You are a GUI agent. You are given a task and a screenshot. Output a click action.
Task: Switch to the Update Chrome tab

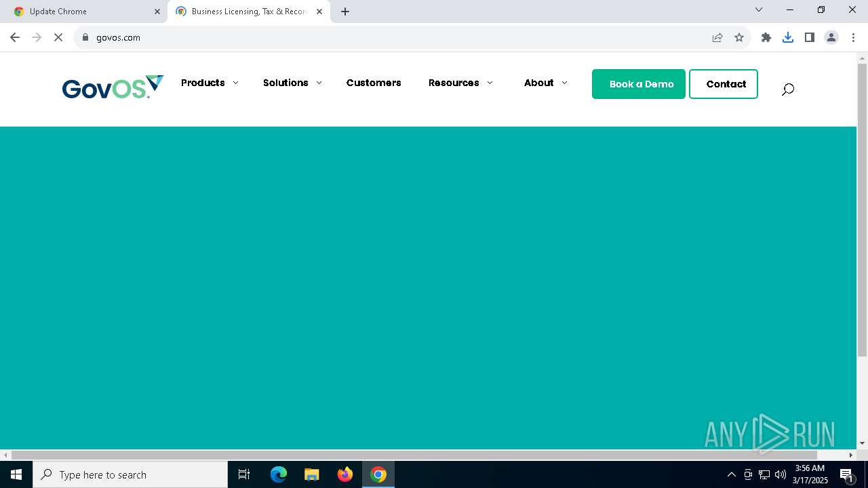(x=84, y=12)
